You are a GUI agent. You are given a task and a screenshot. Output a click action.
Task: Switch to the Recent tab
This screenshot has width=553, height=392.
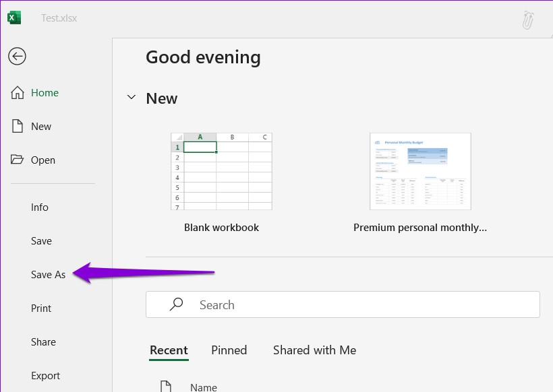(169, 350)
